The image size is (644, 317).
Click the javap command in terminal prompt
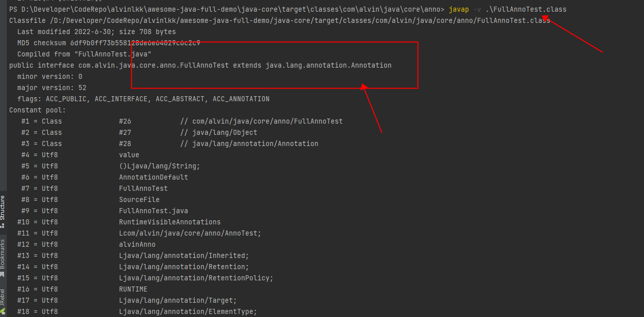point(459,9)
